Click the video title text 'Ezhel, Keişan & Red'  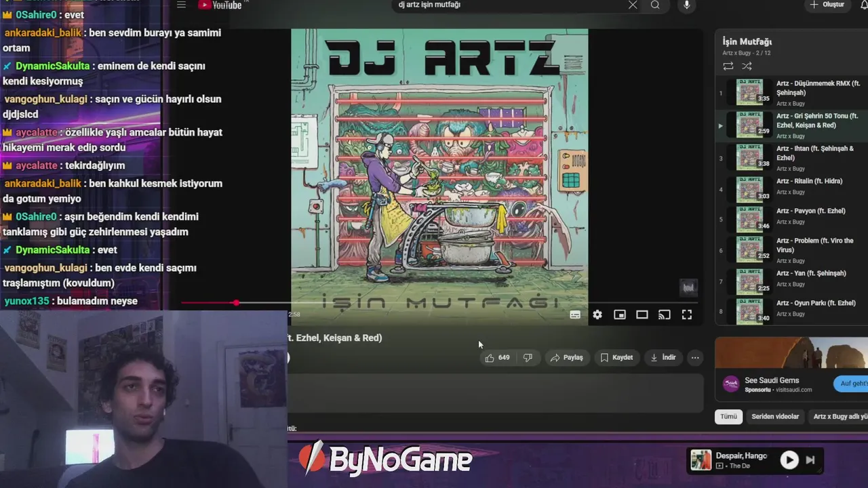340,338
